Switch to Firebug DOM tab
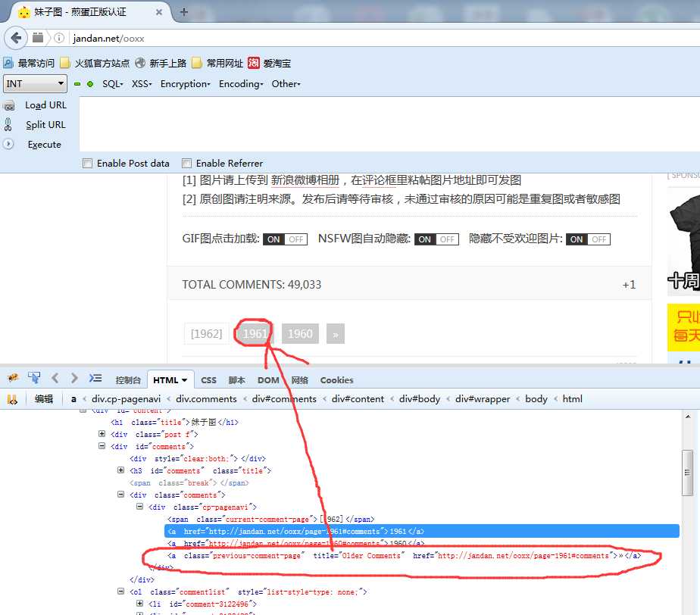This screenshot has width=700, height=615. [x=268, y=379]
